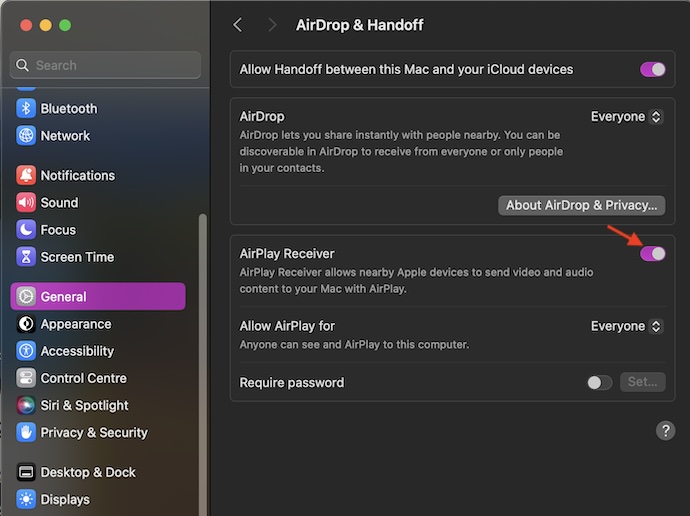The image size is (690, 516).
Task: Open Network settings via globe icon
Action: pyautogui.click(x=26, y=135)
